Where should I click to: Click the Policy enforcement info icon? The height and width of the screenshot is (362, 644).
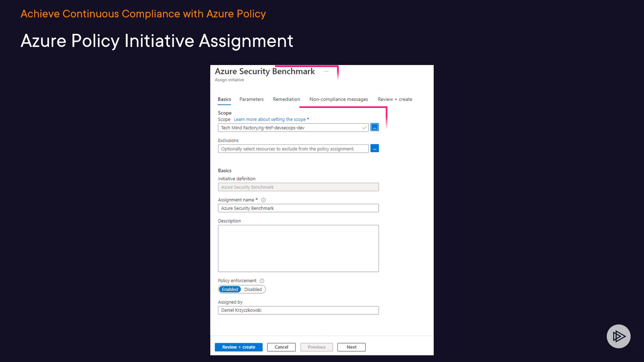[262, 281]
